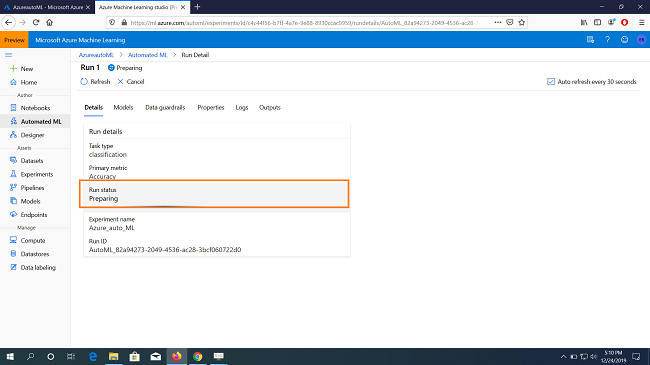This screenshot has width=650, height=365.
Task: Open the Firefox hamburger menu
Action: (641, 22)
